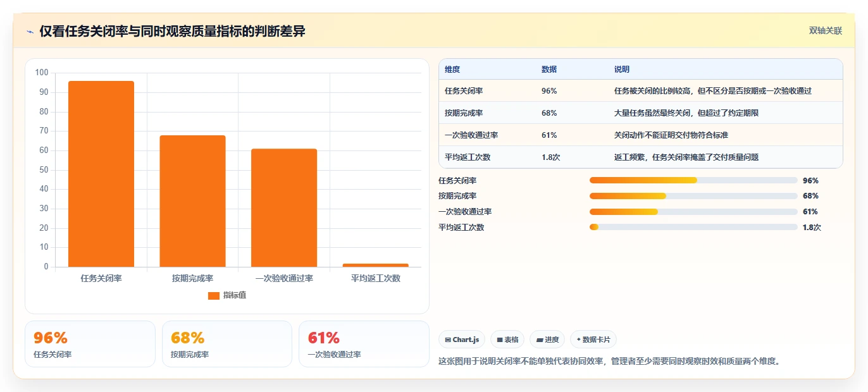This screenshot has width=868, height=392.
Task: Click description 返工频繁，任务关闭率掩盖了交付质量问题
Action: (686, 157)
